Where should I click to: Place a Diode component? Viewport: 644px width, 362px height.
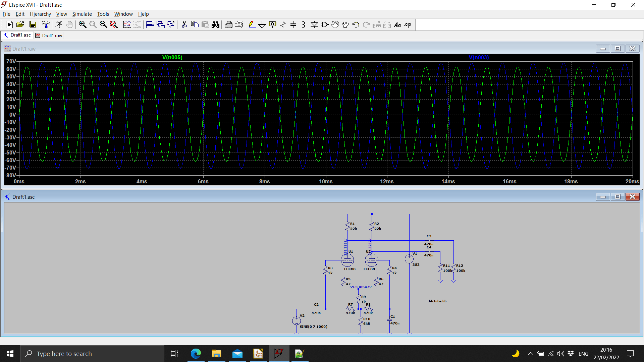pyautogui.click(x=314, y=24)
